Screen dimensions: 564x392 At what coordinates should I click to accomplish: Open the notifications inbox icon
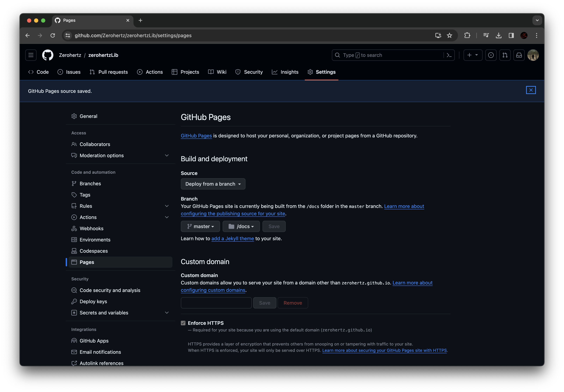point(519,55)
